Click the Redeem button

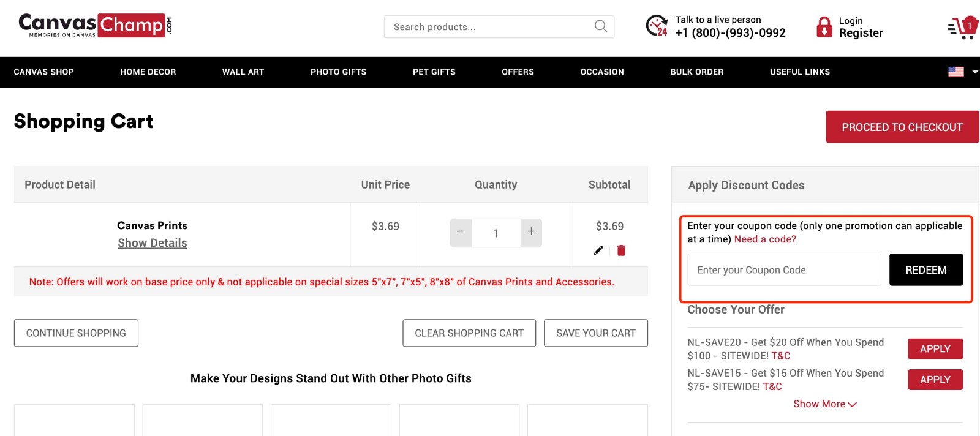pos(925,269)
